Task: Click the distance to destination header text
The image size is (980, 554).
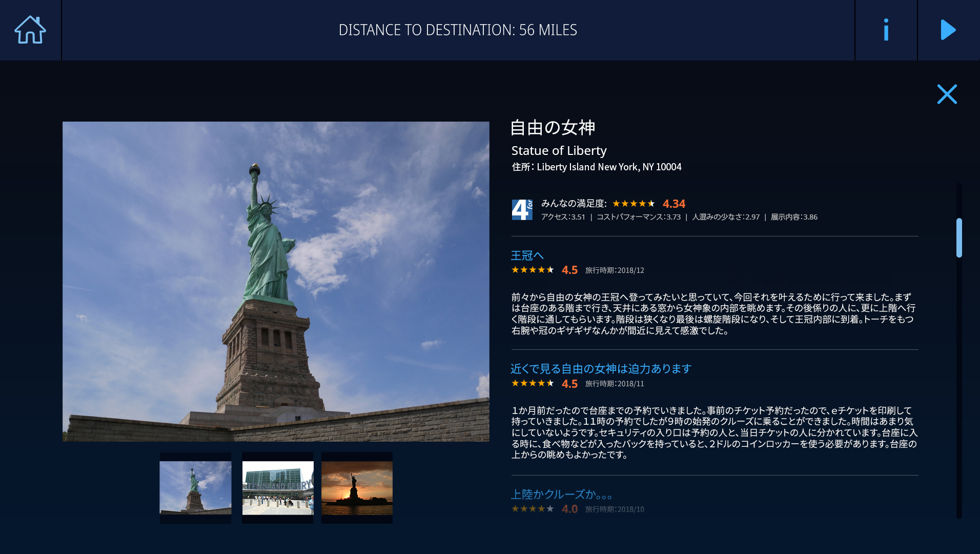Action: 458,30
